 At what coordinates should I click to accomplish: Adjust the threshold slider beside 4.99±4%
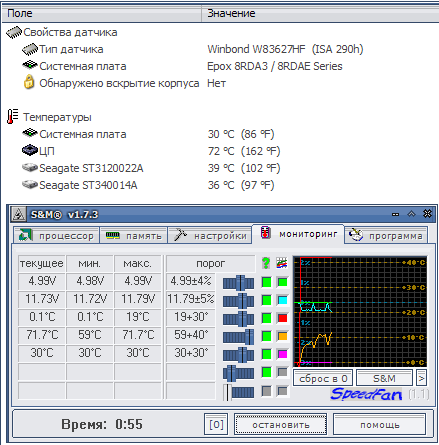[x=238, y=283]
